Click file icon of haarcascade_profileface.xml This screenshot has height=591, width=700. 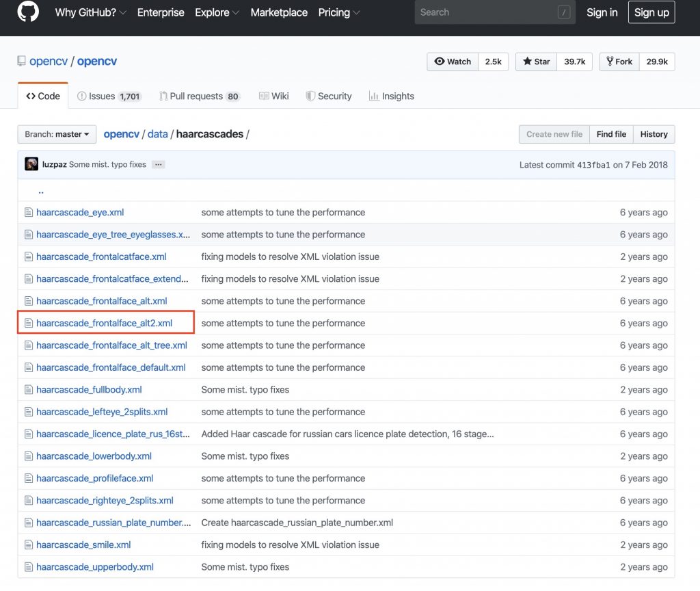29,478
